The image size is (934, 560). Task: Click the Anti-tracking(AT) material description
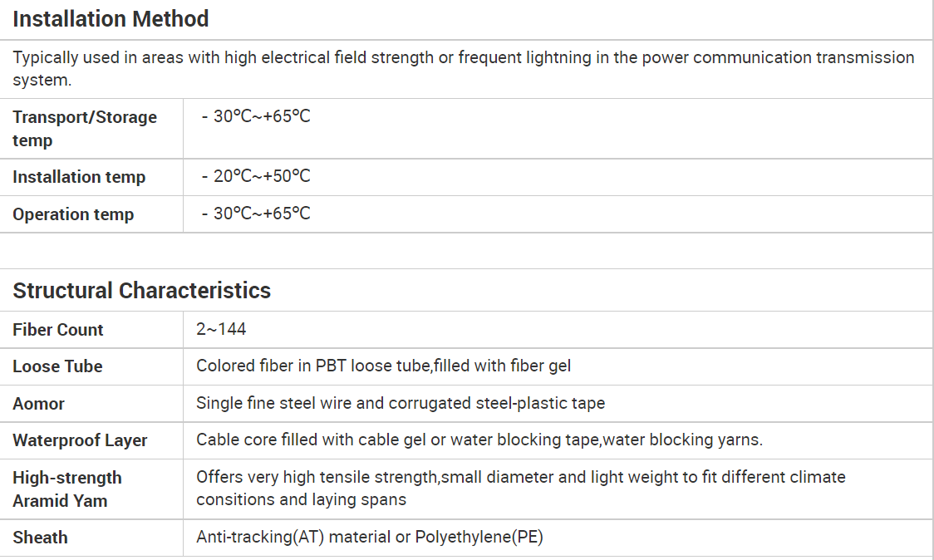click(370, 537)
